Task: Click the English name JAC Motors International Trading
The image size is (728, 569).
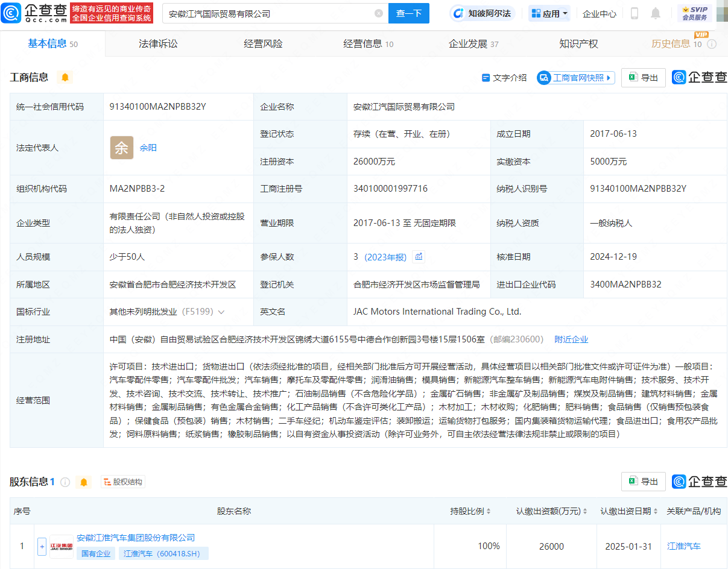Action: click(x=437, y=312)
